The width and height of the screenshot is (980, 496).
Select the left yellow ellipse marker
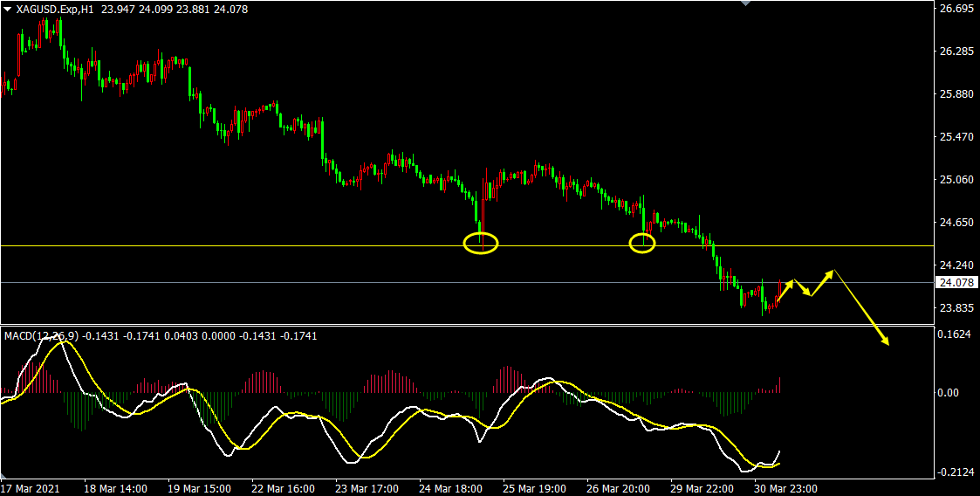pos(480,244)
